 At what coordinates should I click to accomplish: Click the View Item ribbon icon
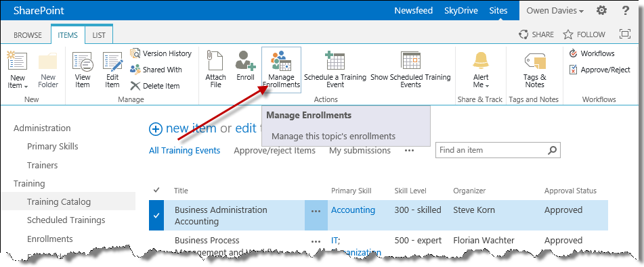[83, 62]
